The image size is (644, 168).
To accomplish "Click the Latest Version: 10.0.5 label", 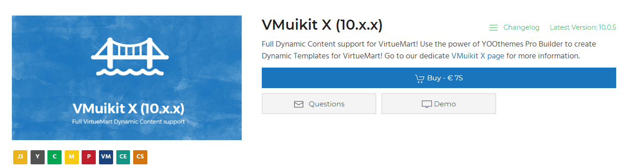I will 583,27.
